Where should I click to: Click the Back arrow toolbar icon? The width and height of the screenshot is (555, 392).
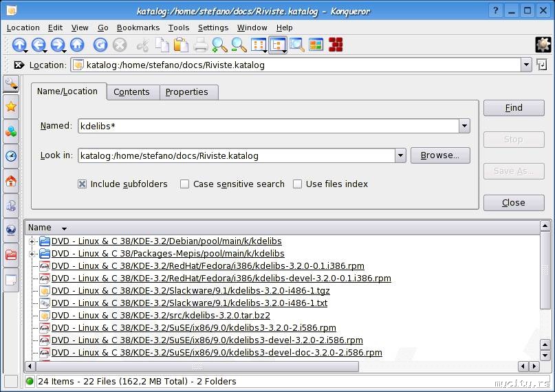pyautogui.click(x=39, y=45)
